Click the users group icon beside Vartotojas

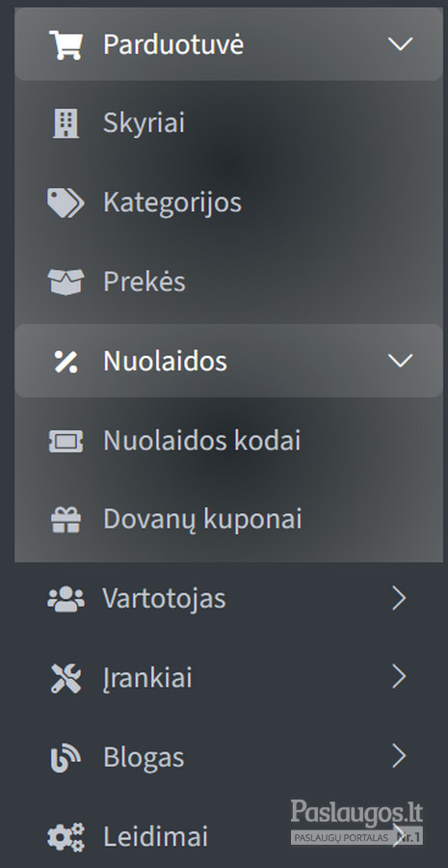pyautogui.click(x=66, y=599)
